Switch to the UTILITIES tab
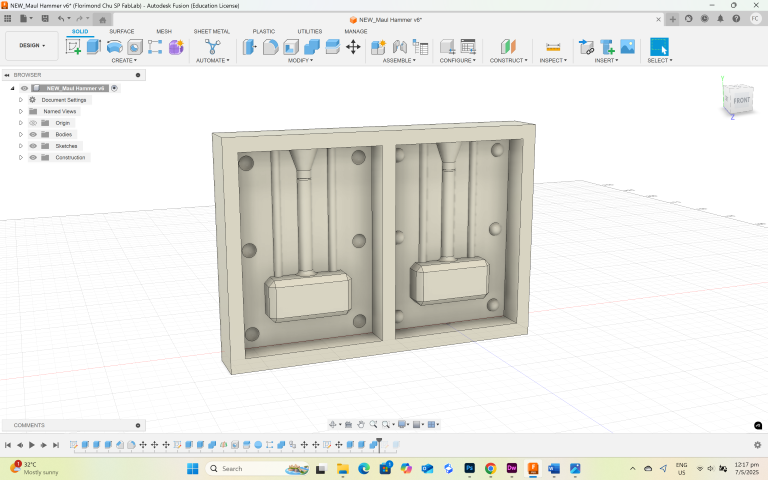 (x=310, y=31)
